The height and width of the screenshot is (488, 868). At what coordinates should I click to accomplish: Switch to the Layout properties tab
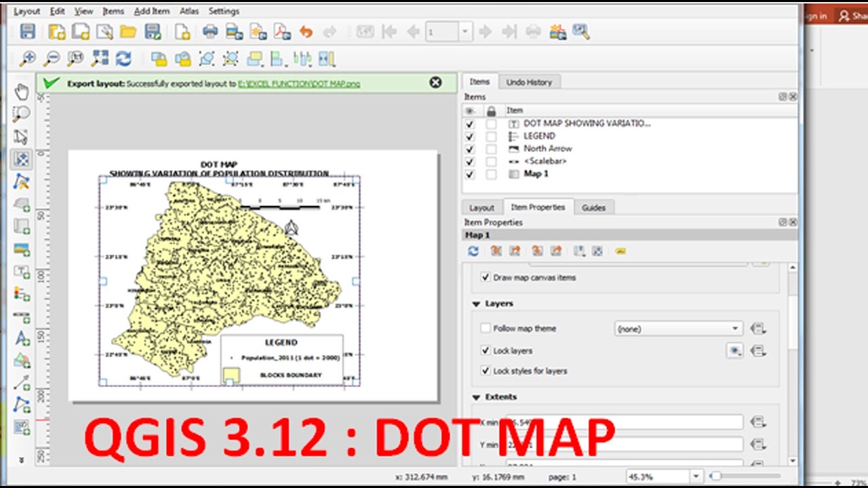(x=482, y=207)
